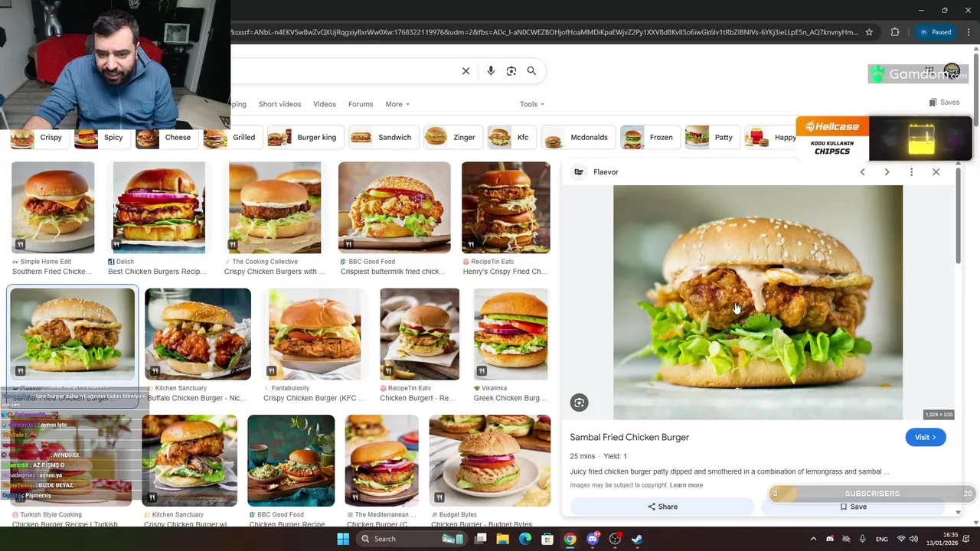
Task: Open OBS Studio from the taskbar
Action: (x=615, y=539)
